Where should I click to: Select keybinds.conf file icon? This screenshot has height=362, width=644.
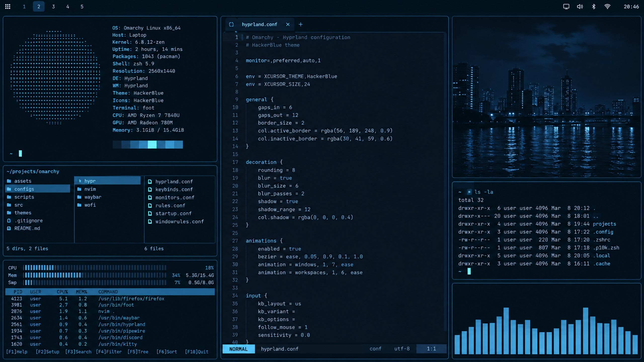coord(150,189)
